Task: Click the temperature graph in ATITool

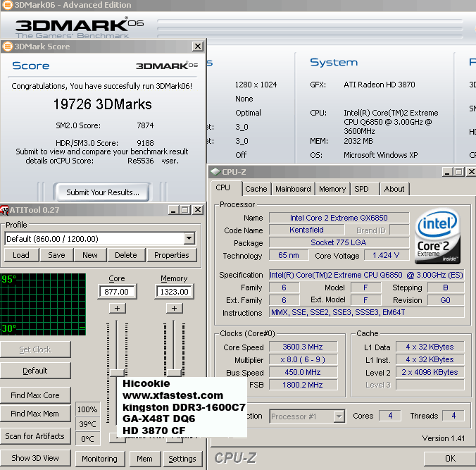Action: [x=43, y=304]
